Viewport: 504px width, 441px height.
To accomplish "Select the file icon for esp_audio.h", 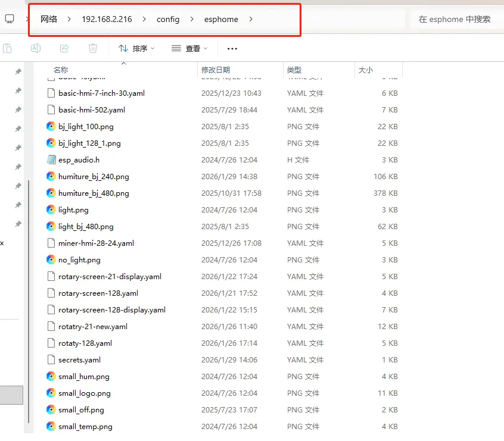I will [x=51, y=160].
